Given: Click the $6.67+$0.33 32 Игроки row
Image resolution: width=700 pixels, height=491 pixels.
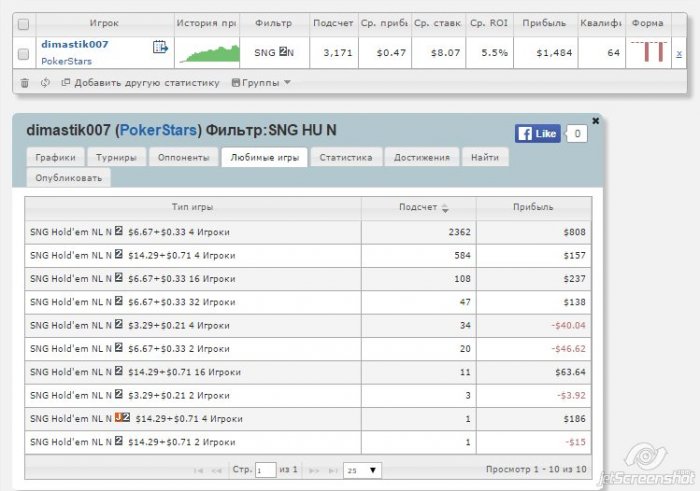Looking at the screenshot, I should pyautogui.click(x=308, y=302).
